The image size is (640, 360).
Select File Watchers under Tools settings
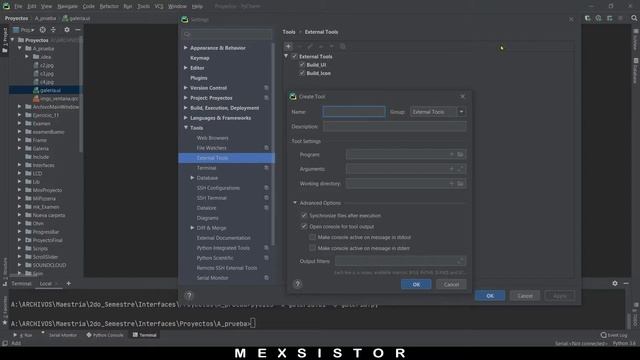pos(211,148)
